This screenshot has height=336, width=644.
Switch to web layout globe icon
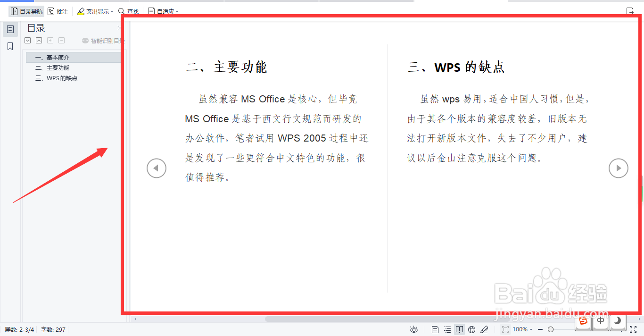tap(472, 329)
